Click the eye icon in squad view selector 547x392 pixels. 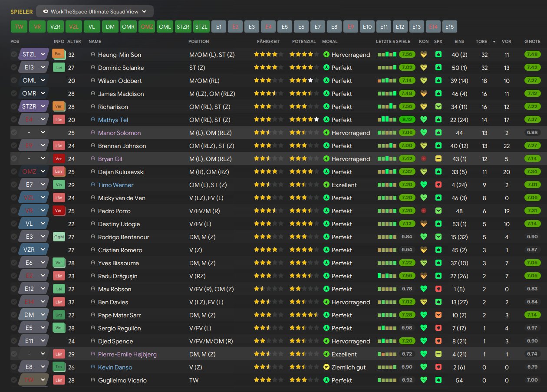pyautogui.click(x=45, y=11)
